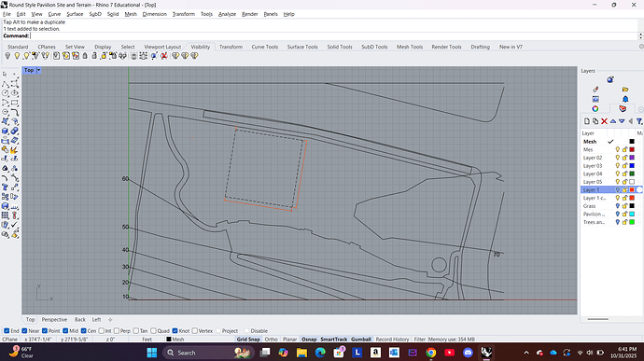The height and width of the screenshot is (361, 644).
Task: Open the Rendering sphere panel icon
Action: 610,79
